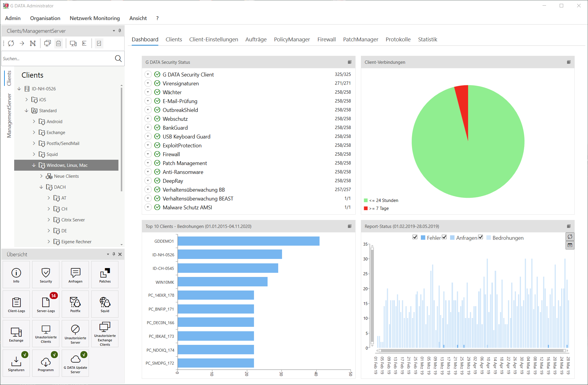Refresh the Report-Status chart

[570, 236]
